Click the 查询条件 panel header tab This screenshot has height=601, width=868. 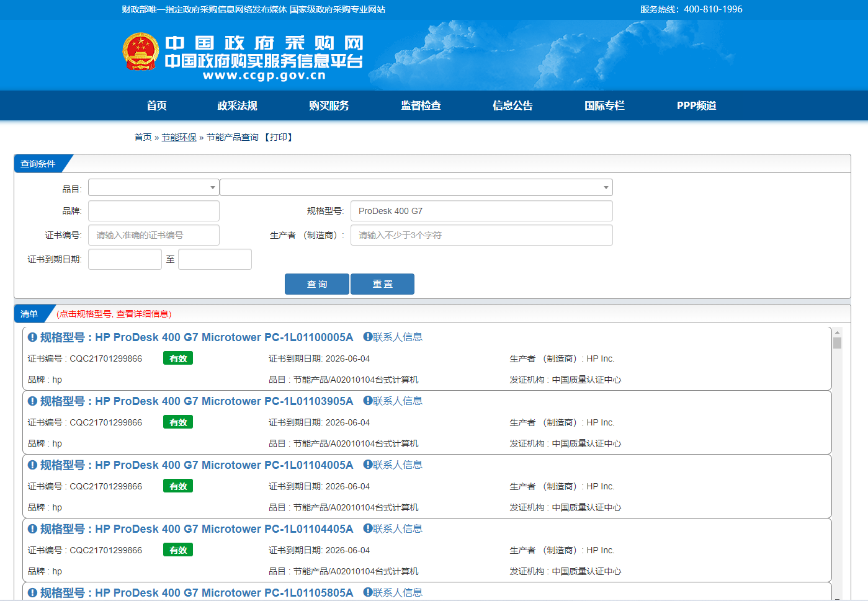pyautogui.click(x=38, y=164)
